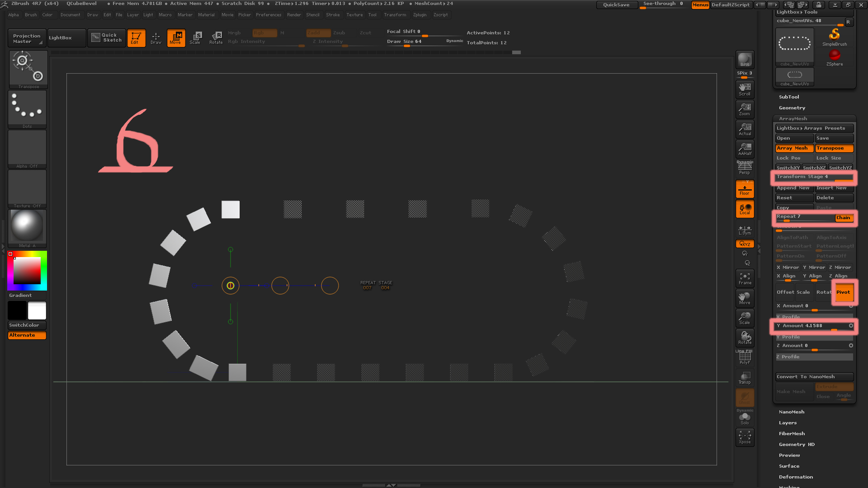The height and width of the screenshot is (488, 868).
Task: Toggle Local symmetry mode
Action: tap(745, 209)
